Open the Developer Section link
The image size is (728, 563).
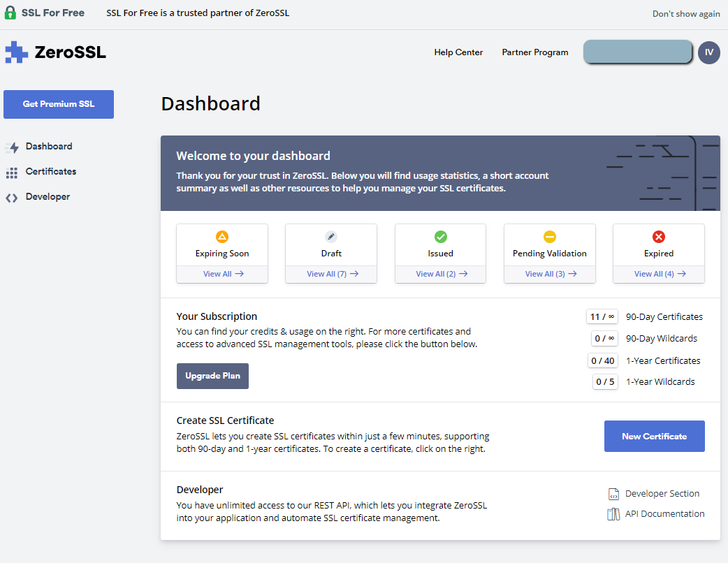pos(662,493)
